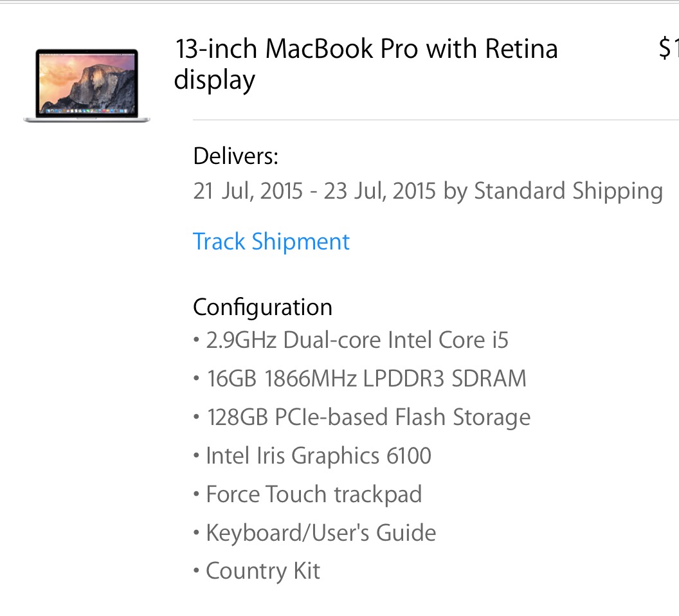Click the bullet before 2.9GHz Dual-core

point(197,340)
